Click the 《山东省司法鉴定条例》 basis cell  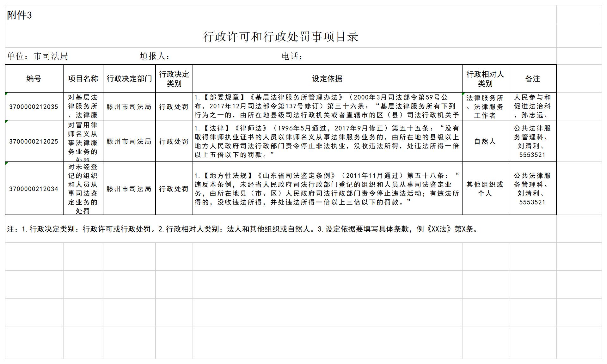tap(327, 189)
